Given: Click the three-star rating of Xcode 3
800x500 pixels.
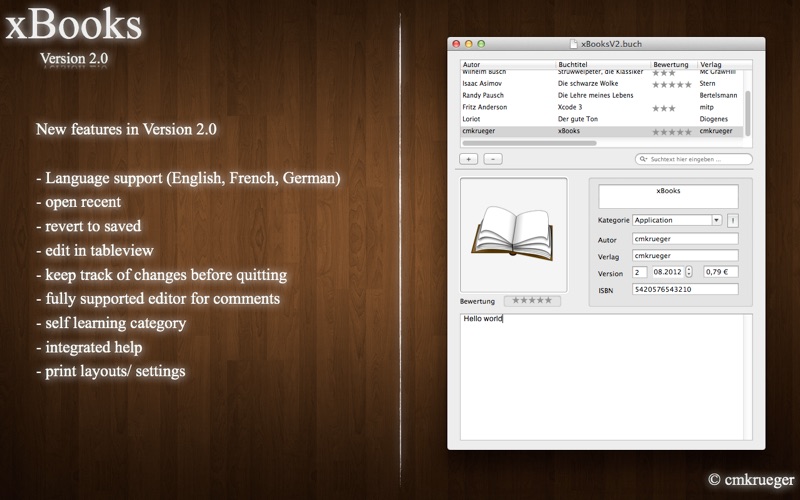Looking at the screenshot, I should pos(664,108).
